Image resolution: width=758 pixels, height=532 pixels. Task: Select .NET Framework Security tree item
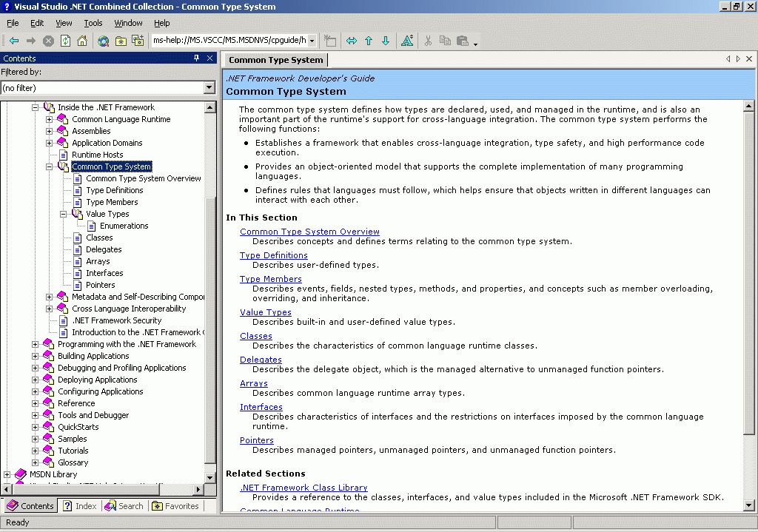coord(116,320)
